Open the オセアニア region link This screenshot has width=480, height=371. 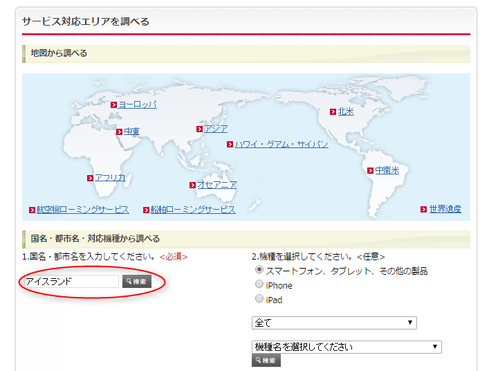(x=217, y=185)
